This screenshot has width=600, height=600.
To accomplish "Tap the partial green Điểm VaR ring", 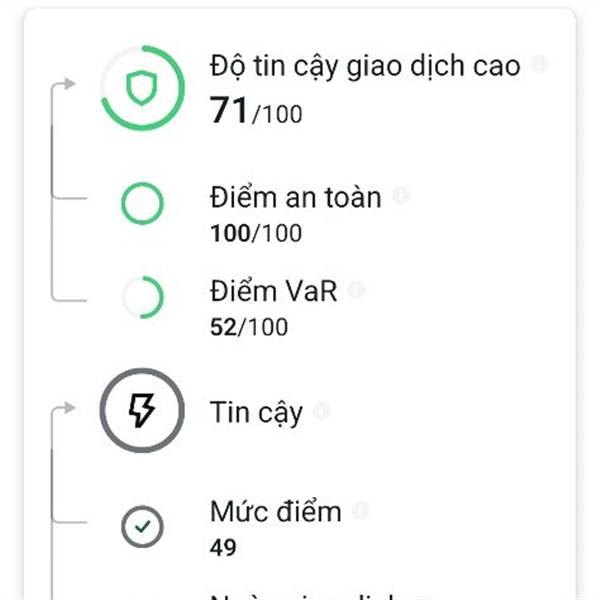I will tap(142, 297).
